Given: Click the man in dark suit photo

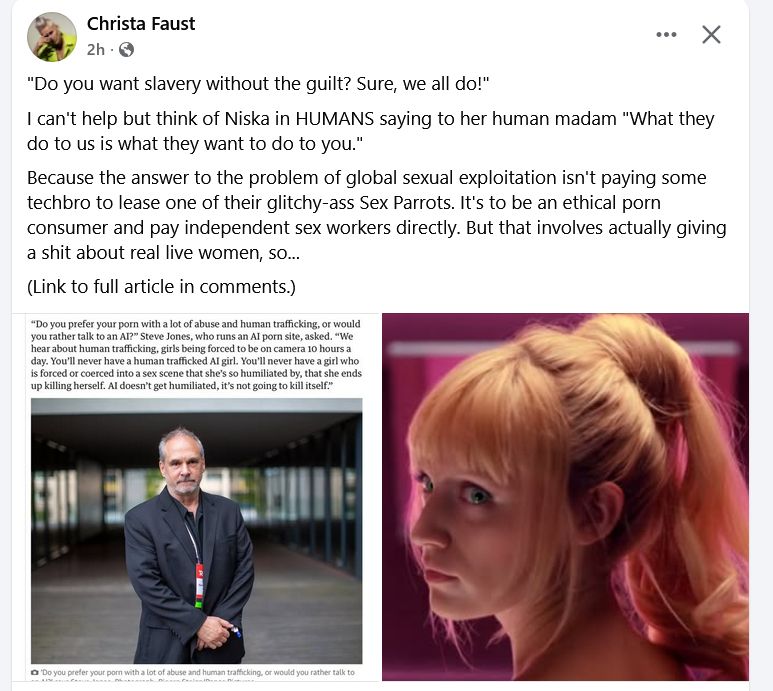Looking at the screenshot, I should click(x=196, y=531).
